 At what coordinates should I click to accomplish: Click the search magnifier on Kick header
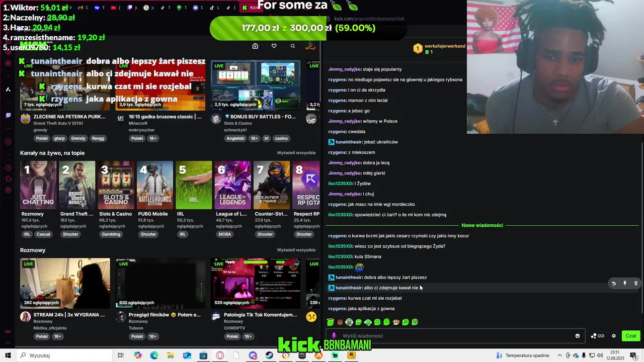(x=292, y=46)
